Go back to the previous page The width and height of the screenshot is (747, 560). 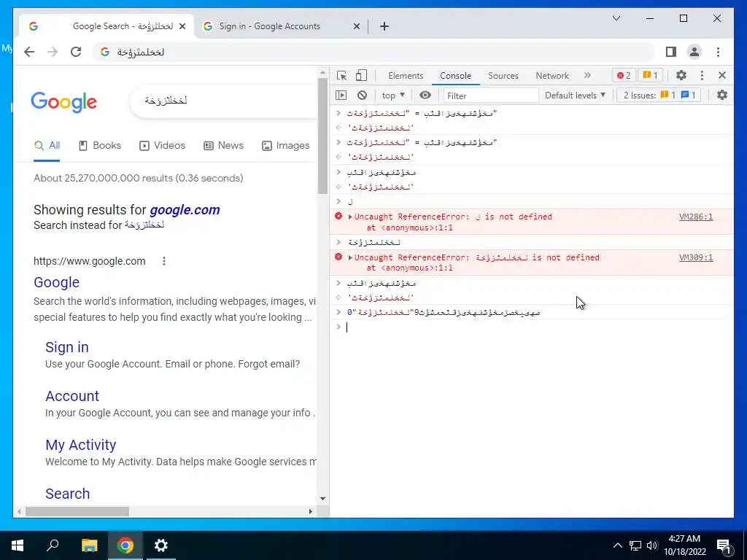click(29, 52)
